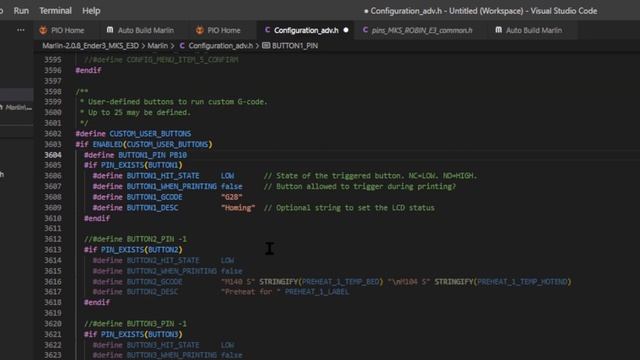Click on BUTTON1_HIT_STATE LOW value

click(227, 176)
